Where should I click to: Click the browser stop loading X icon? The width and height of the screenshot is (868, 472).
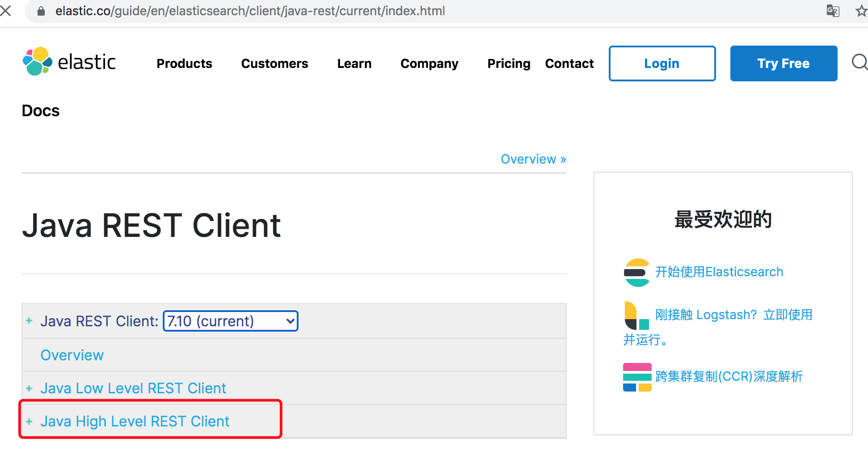pyautogui.click(x=5, y=11)
